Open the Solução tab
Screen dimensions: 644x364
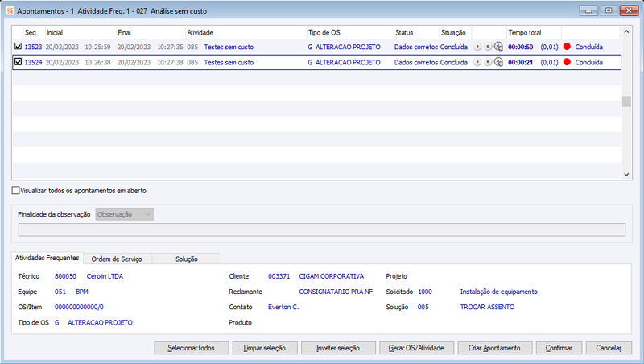click(187, 259)
